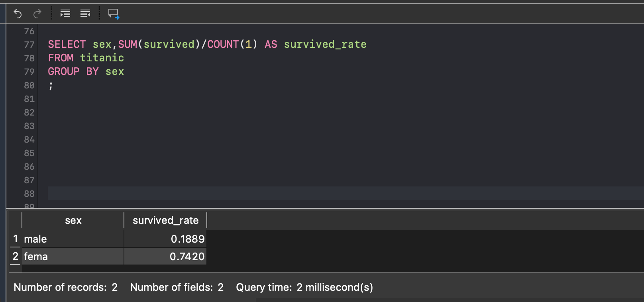Click the outdent lines icon
The width and height of the screenshot is (644, 302).
(x=85, y=14)
